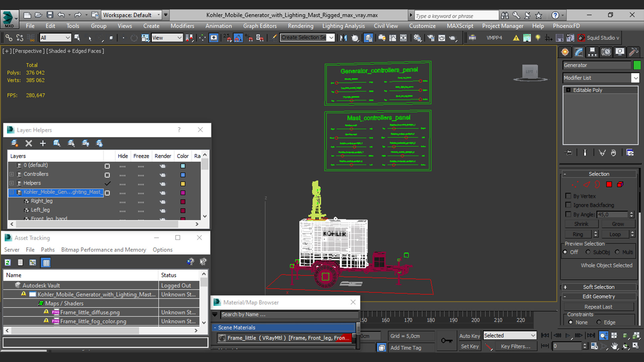
Task: Click the Auto Key button
Action: [x=470, y=336]
